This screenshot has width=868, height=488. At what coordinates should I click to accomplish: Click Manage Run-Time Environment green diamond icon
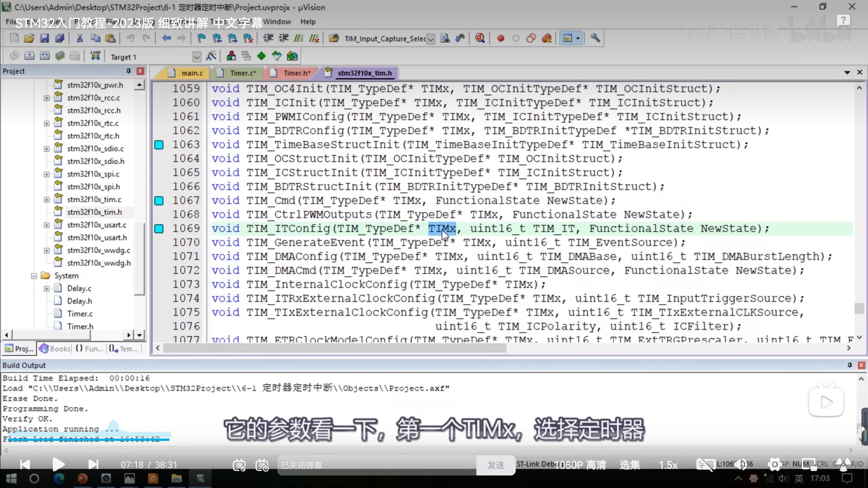(261, 56)
